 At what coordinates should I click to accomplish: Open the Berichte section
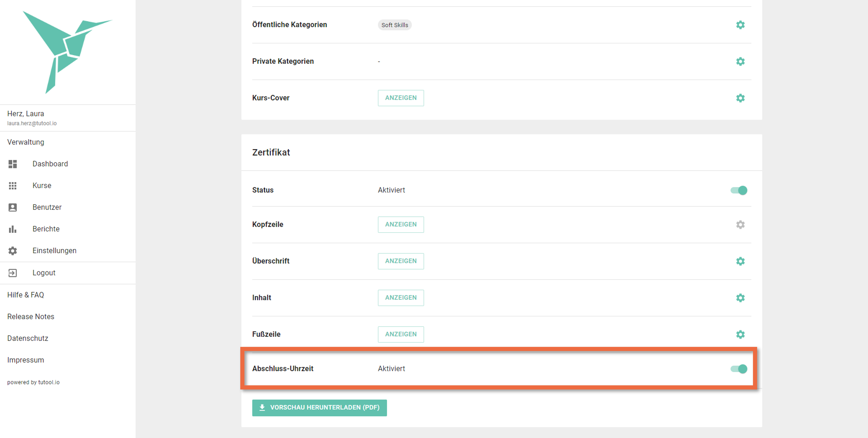[x=46, y=229]
